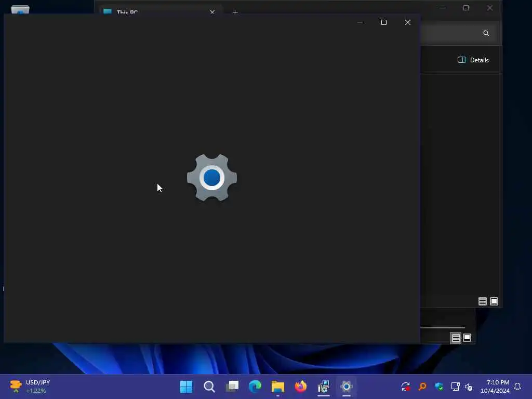Viewport: 532px width, 399px height.
Task: Launch Firefox from the taskbar
Action: [301, 387]
